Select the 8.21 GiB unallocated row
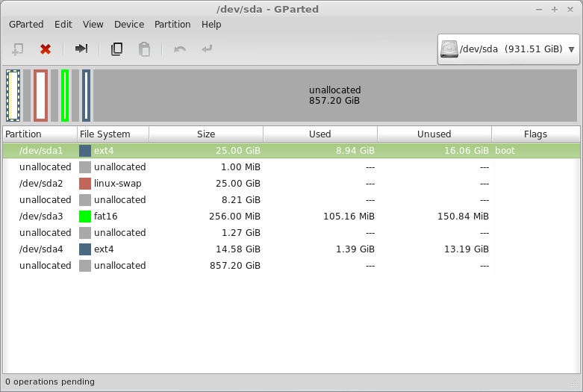583x392 pixels. click(x=291, y=199)
